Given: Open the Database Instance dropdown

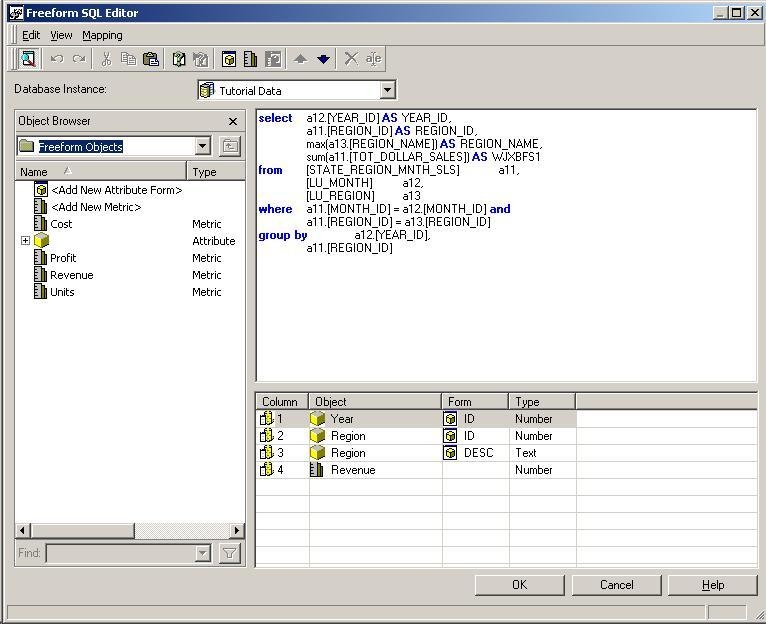Looking at the screenshot, I should tap(388, 91).
